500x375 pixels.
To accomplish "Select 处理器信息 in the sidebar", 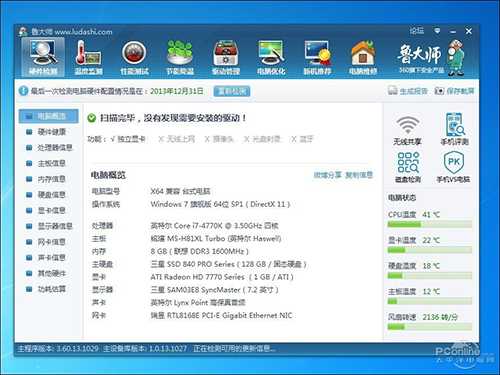I will [49, 148].
